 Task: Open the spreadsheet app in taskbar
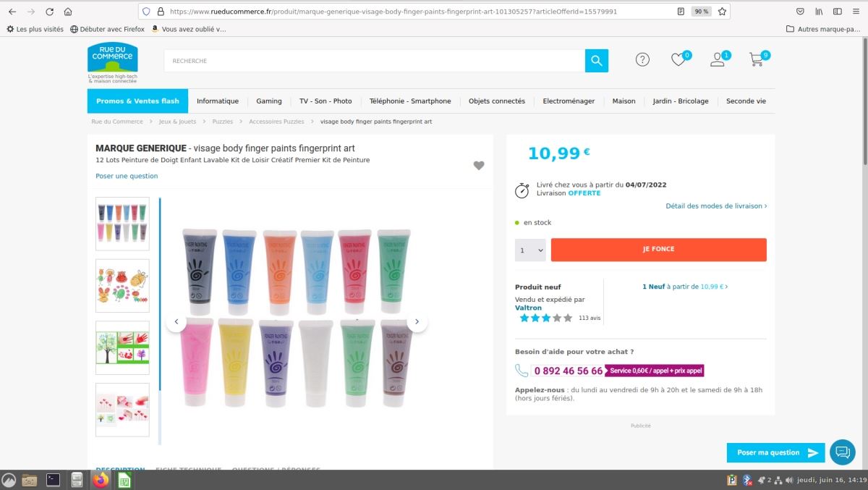point(124,479)
